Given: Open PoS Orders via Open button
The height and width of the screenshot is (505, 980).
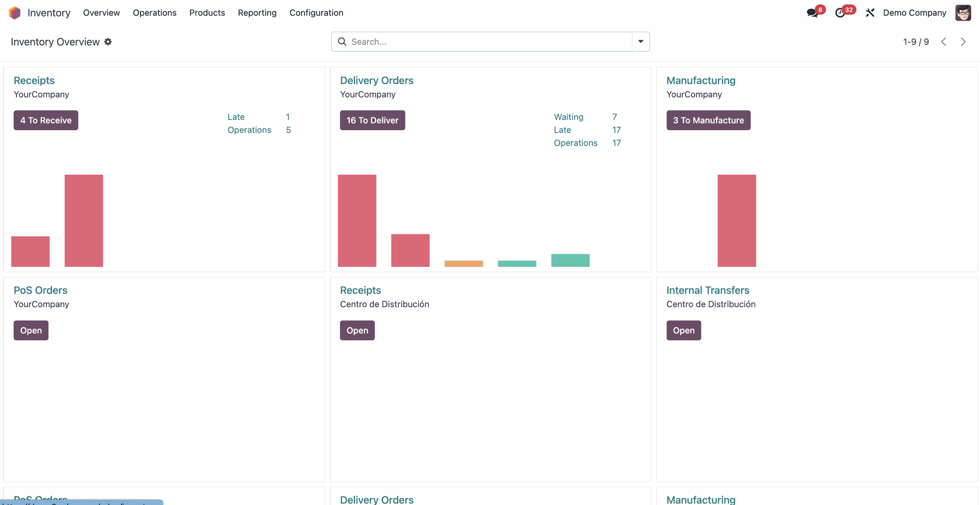Looking at the screenshot, I should (31, 330).
